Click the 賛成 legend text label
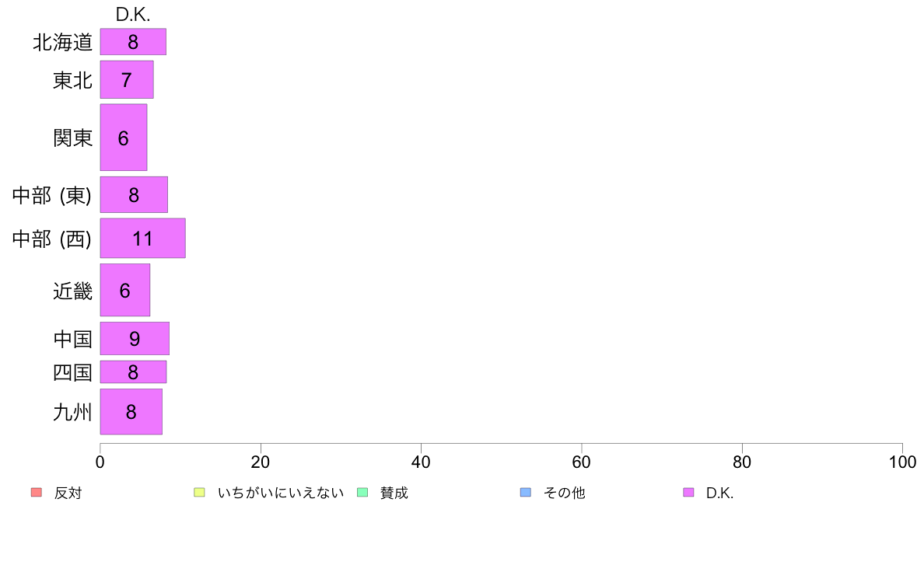This screenshot has height=572, width=924. click(x=394, y=493)
